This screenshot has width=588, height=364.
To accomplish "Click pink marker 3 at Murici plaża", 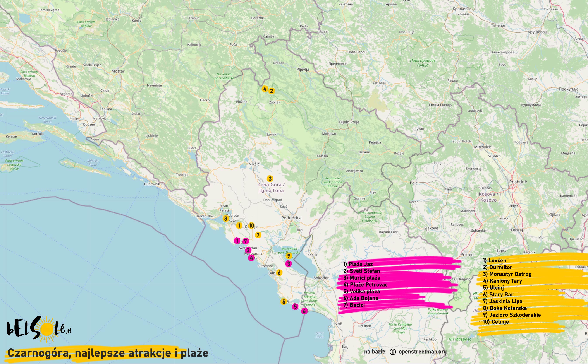I will (289, 264).
